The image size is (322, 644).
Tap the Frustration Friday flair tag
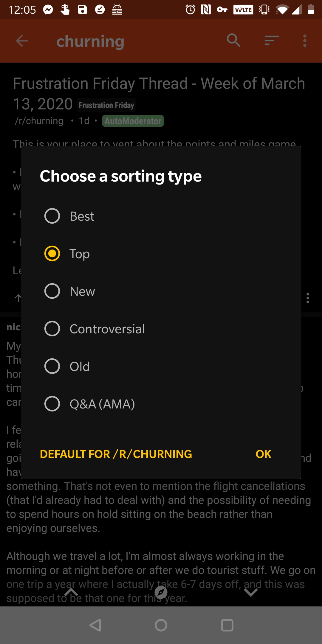click(x=106, y=105)
